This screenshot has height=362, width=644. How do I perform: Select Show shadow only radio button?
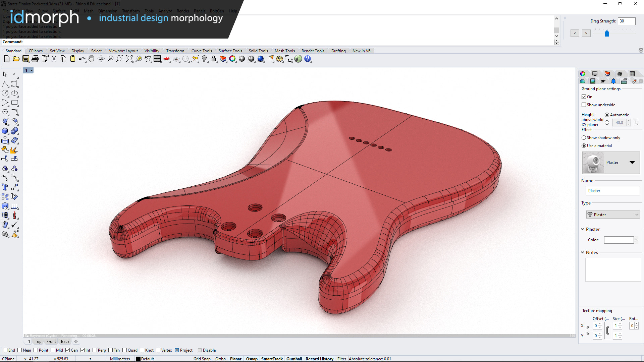(x=584, y=138)
